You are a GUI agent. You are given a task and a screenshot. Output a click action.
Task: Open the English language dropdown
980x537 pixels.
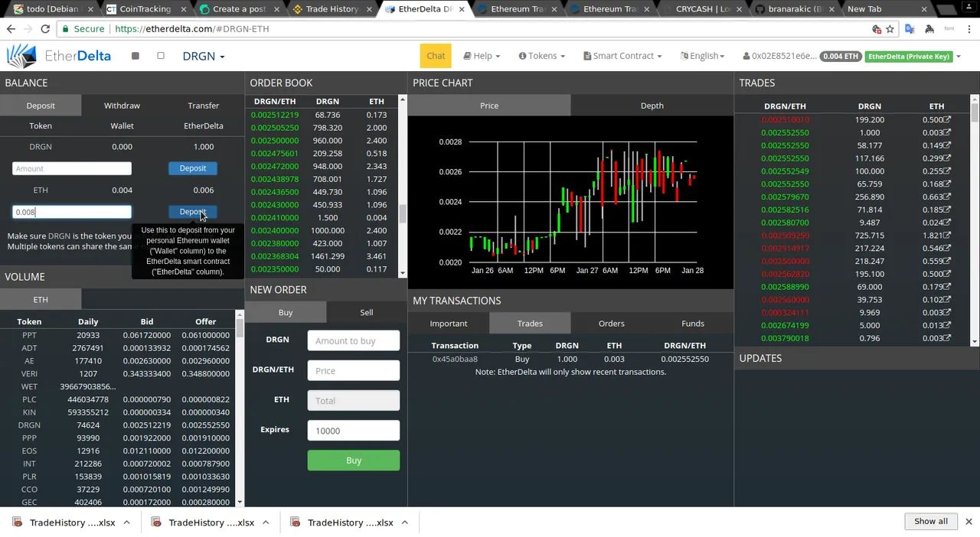coord(701,56)
